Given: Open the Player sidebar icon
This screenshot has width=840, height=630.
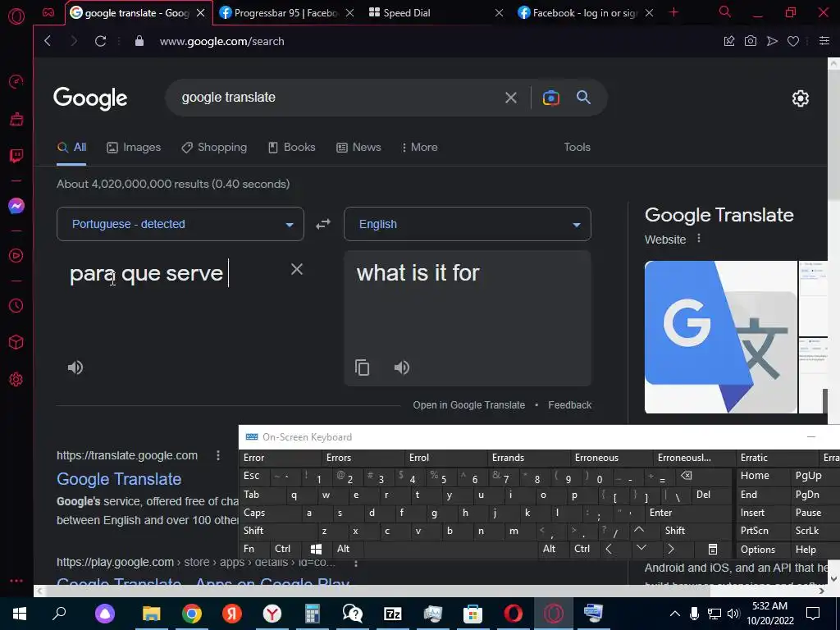Looking at the screenshot, I should coord(16,256).
